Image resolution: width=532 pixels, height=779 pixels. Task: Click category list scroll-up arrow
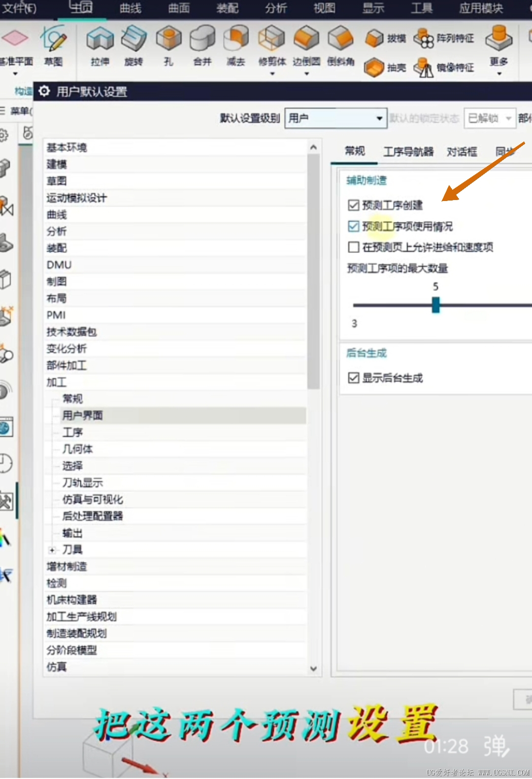tap(313, 147)
